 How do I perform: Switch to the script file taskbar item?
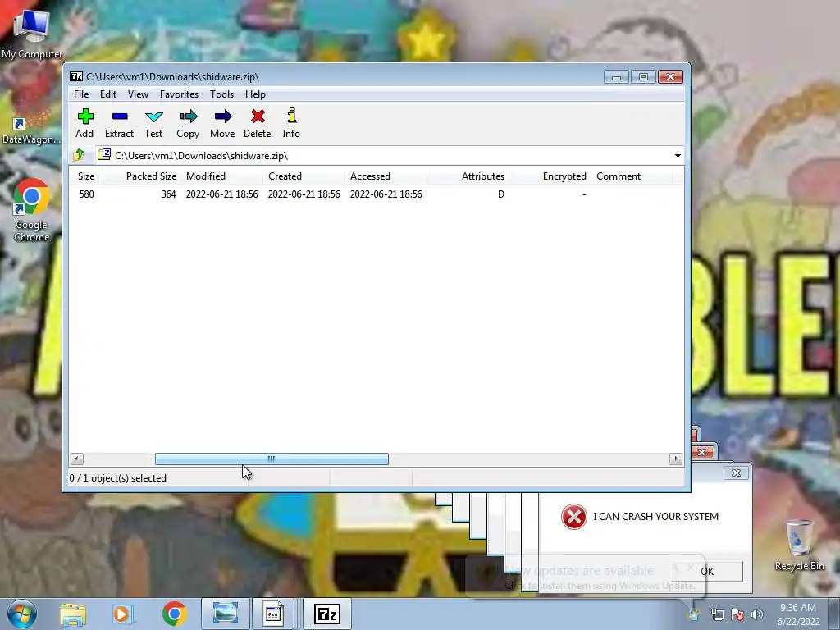pyautogui.click(x=272, y=614)
